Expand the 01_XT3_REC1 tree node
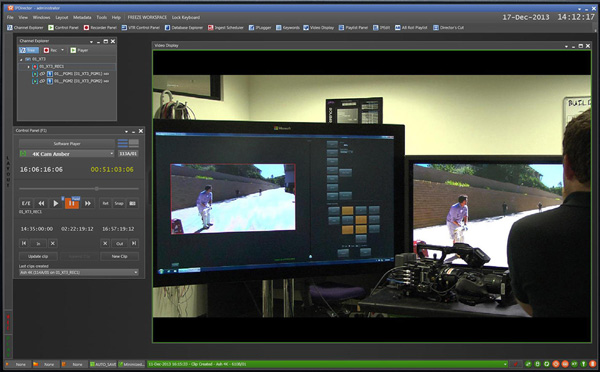Screen dimensions: 600x372 tap(28, 67)
